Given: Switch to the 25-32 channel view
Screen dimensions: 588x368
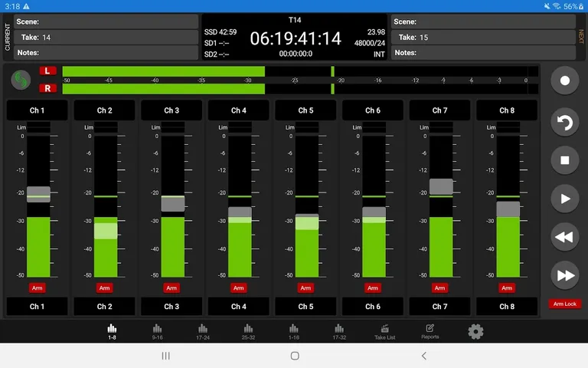Looking at the screenshot, I should point(248,332).
